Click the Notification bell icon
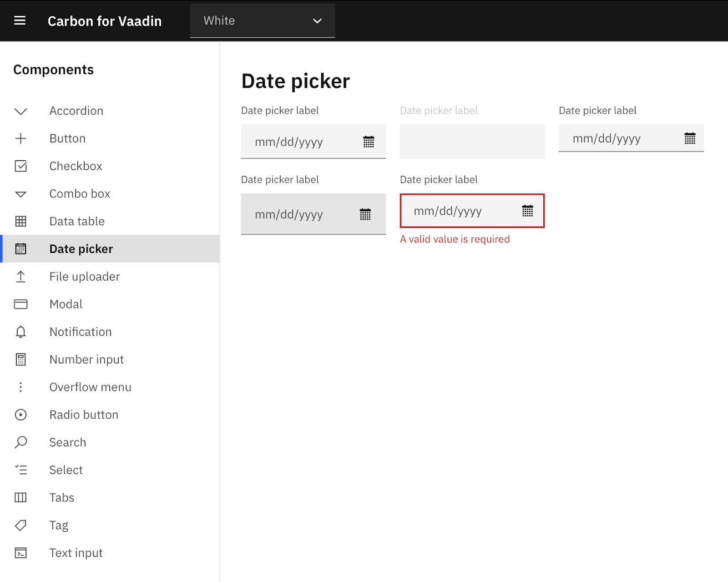 tap(21, 332)
